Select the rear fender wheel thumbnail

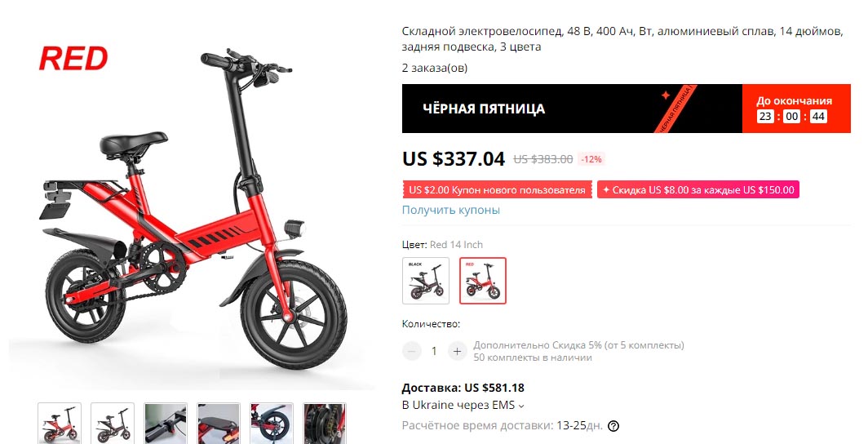272,424
